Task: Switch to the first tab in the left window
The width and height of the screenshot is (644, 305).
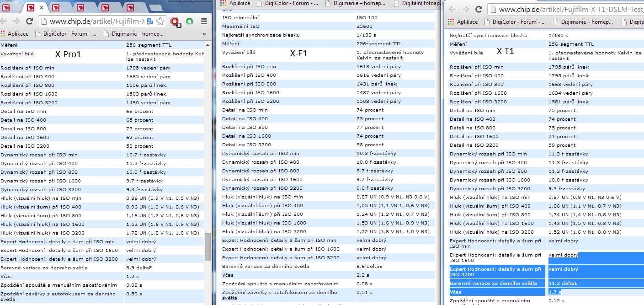Action: (x=6, y=8)
